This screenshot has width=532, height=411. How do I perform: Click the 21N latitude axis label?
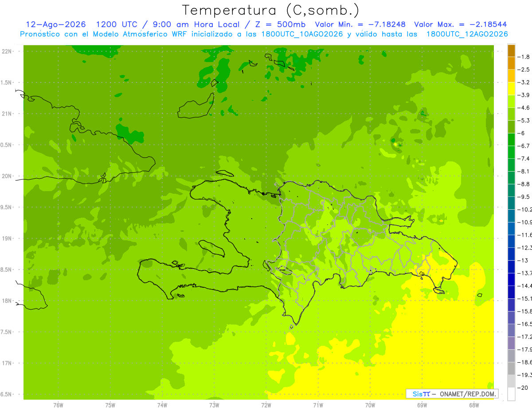[x=7, y=114]
